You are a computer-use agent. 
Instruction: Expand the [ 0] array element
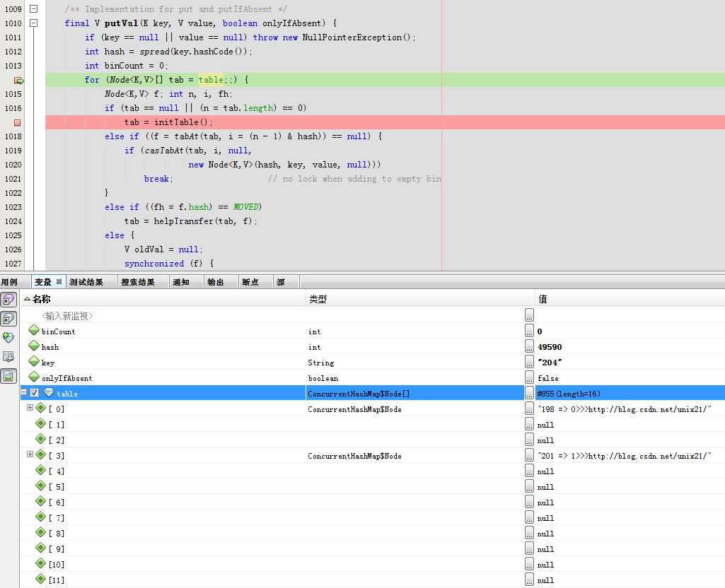[30, 408]
